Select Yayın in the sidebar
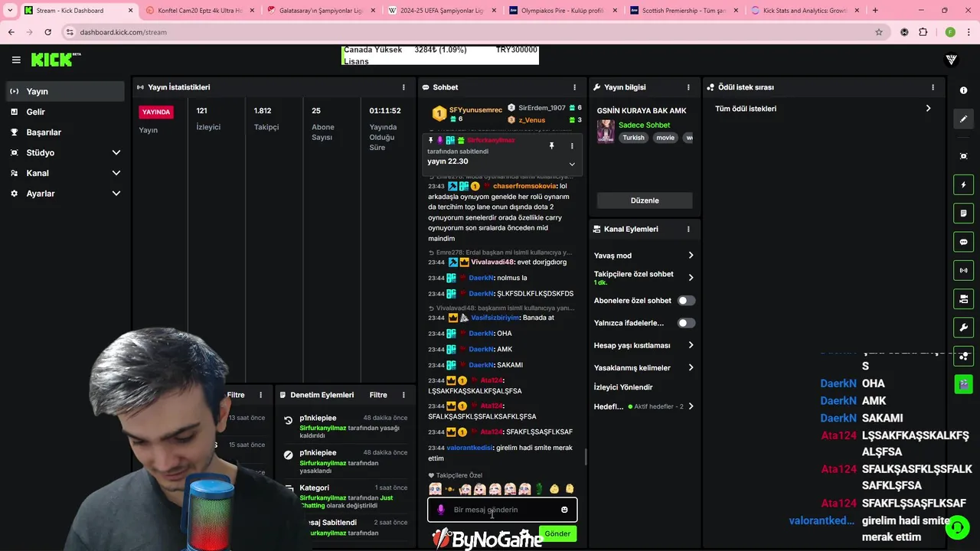This screenshot has height=551, width=980. 65,91
